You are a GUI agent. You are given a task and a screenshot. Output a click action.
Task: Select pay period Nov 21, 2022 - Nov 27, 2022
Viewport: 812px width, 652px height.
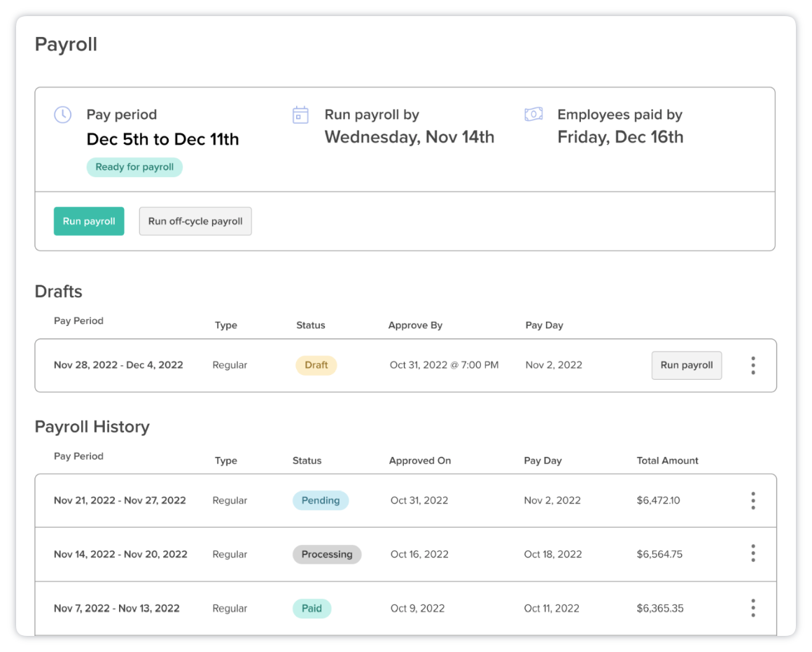(x=120, y=500)
